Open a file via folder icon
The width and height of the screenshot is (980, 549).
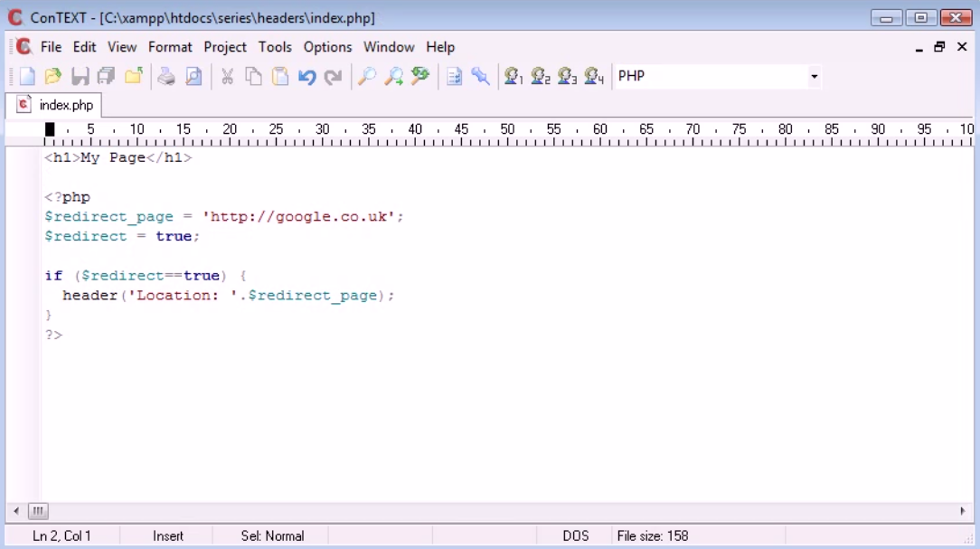point(53,76)
